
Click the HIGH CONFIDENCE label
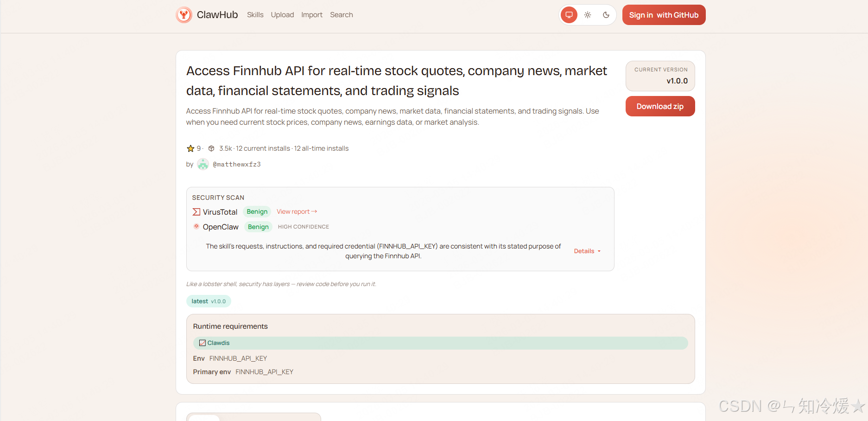click(x=304, y=227)
